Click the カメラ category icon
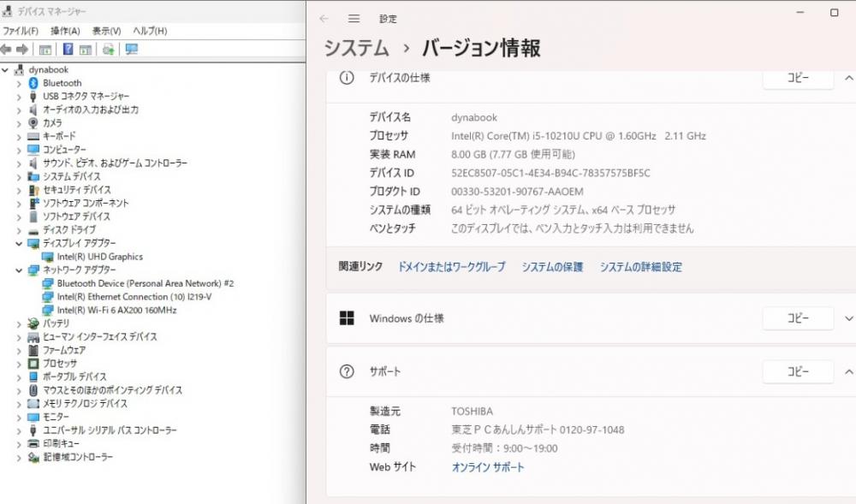The height and width of the screenshot is (504, 856). (33, 122)
